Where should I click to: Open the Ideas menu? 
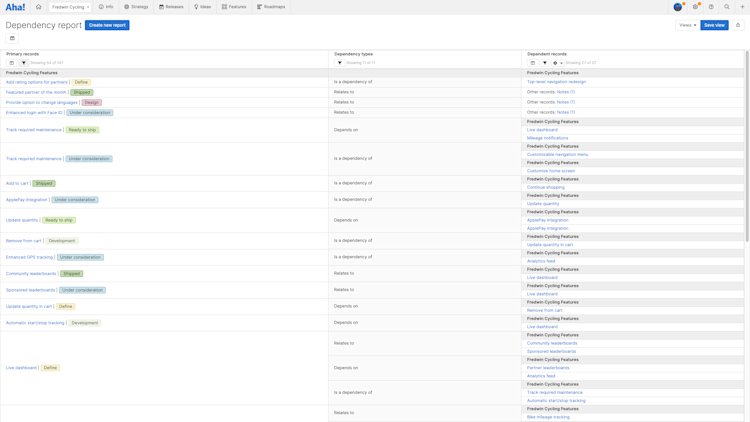tap(202, 7)
